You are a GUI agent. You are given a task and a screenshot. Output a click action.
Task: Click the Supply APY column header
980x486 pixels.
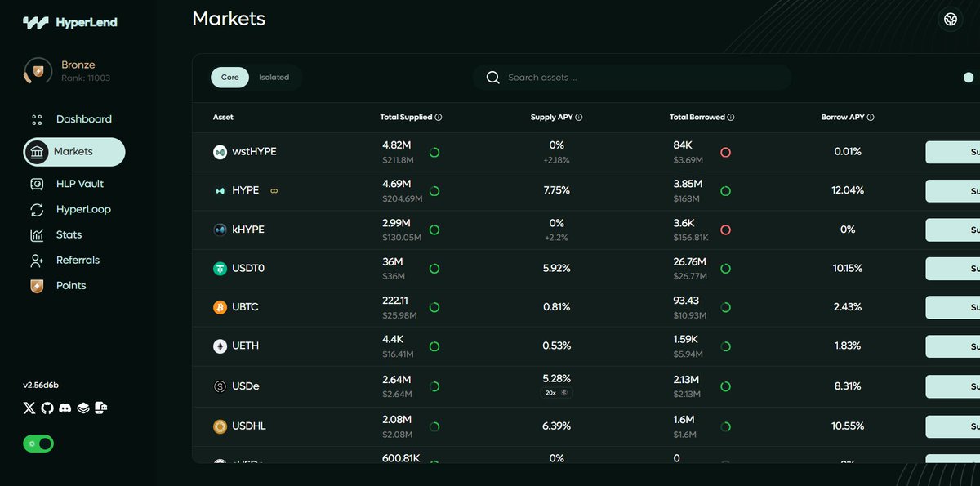click(x=551, y=118)
